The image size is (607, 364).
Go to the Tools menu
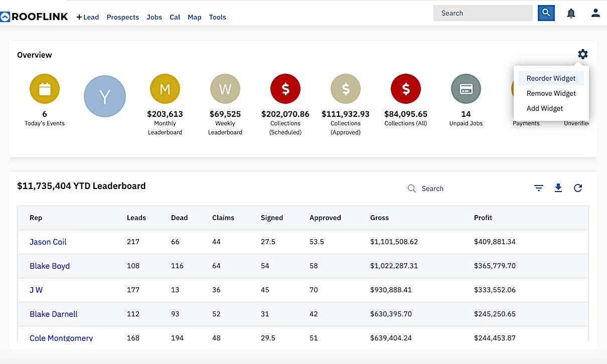pyautogui.click(x=218, y=17)
